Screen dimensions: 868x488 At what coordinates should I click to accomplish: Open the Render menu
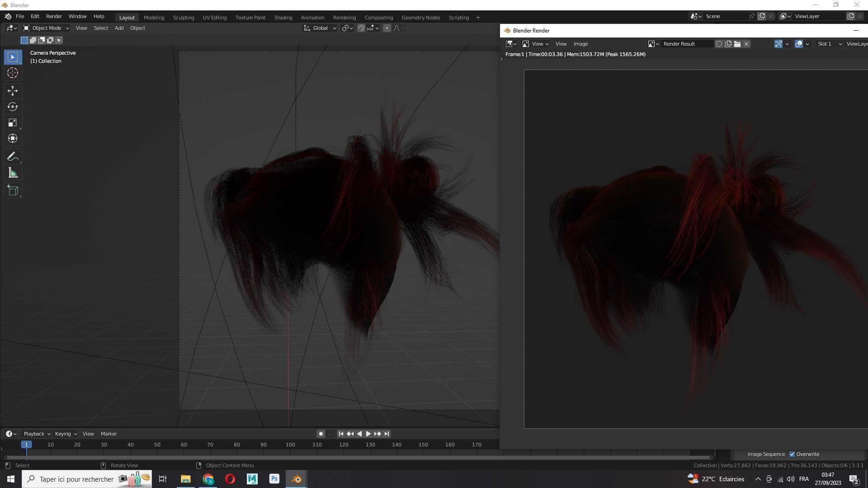coord(54,16)
